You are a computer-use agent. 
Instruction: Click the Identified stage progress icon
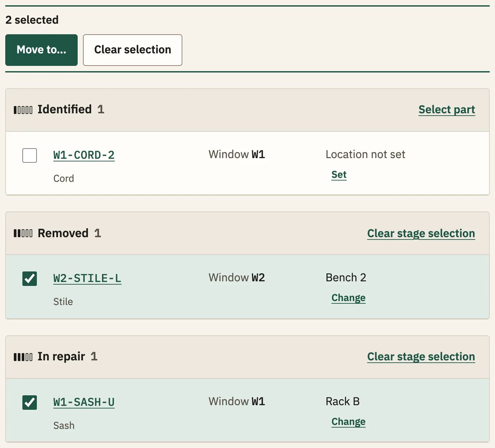click(x=23, y=110)
